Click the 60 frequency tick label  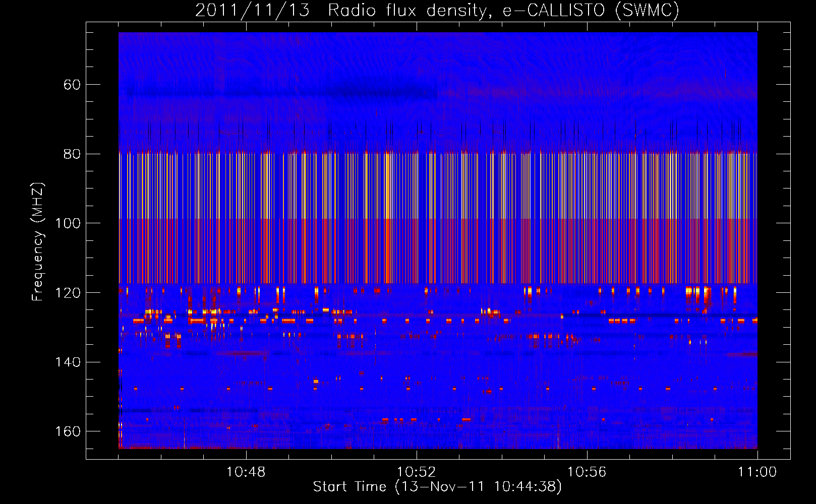(72, 85)
